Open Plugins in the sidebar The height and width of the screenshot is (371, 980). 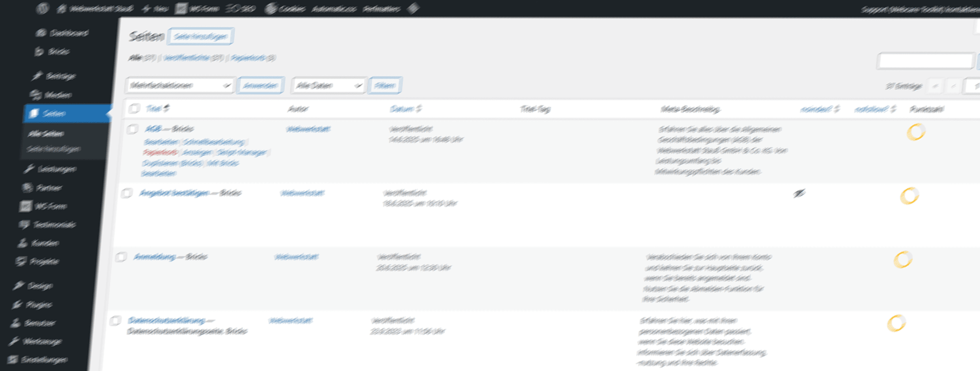tap(32, 305)
